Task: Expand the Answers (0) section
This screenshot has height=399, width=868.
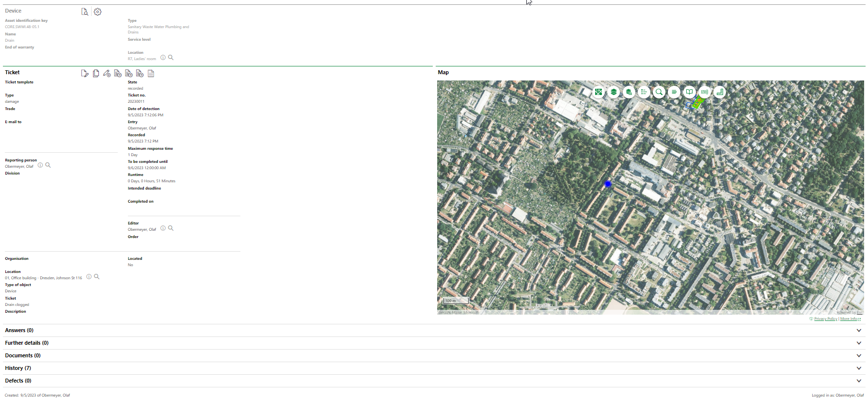Action: point(19,330)
